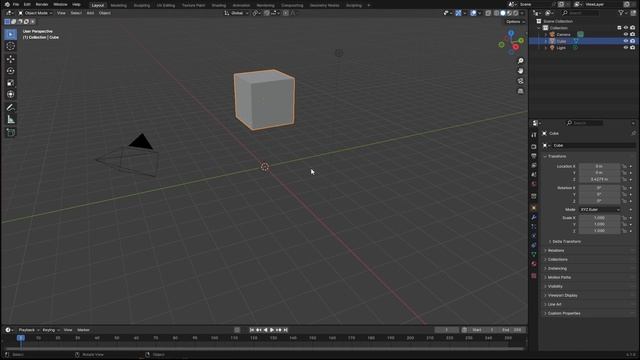Select the 3D Cursor tool

pos(11,46)
